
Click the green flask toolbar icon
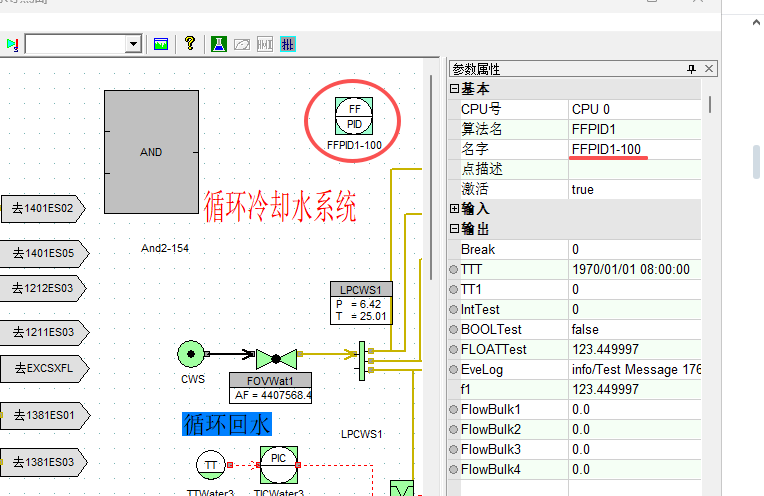pyautogui.click(x=217, y=44)
